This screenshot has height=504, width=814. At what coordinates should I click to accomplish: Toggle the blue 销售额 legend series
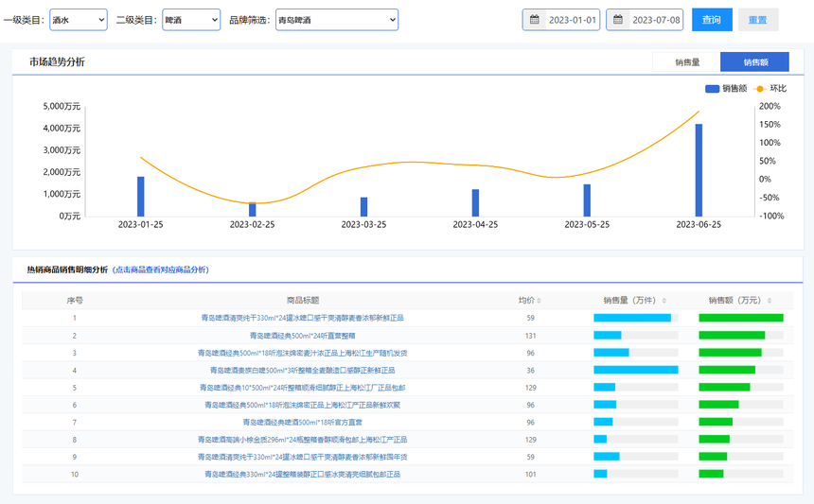pyautogui.click(x=726, y=89)
